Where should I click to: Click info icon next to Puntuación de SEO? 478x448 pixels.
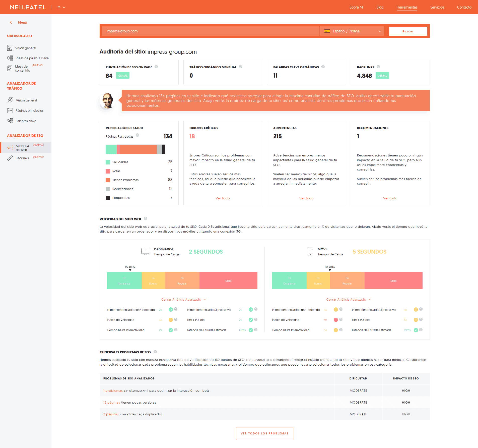coord(156,67)
